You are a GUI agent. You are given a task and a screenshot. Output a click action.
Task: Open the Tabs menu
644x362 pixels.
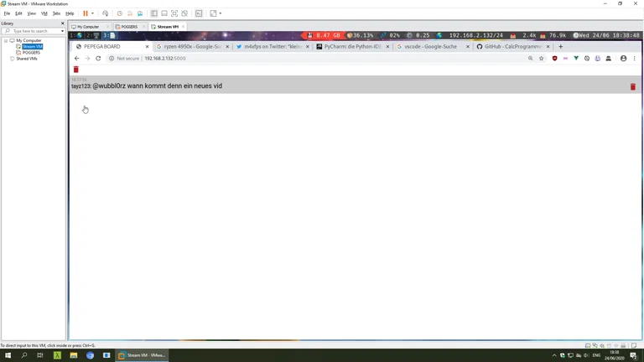tap(56, 13)
